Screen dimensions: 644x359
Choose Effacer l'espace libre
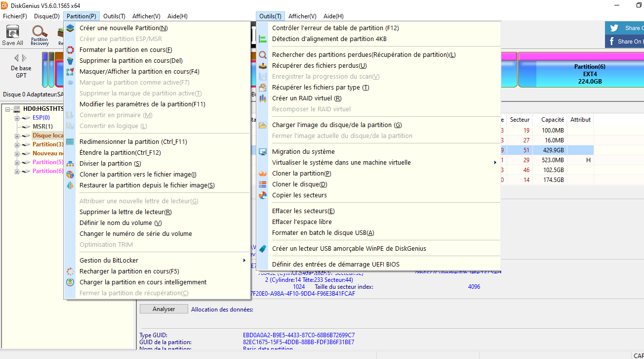click(x=302, y=222)
